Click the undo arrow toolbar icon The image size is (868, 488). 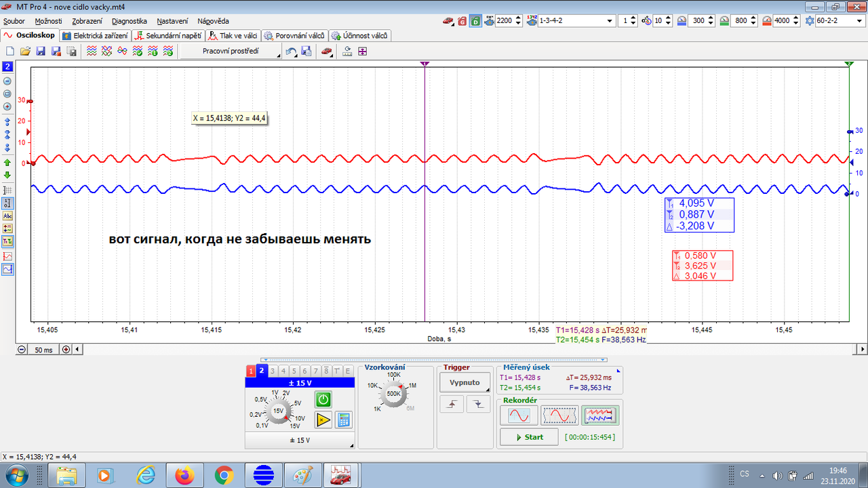tap(291, 52)
